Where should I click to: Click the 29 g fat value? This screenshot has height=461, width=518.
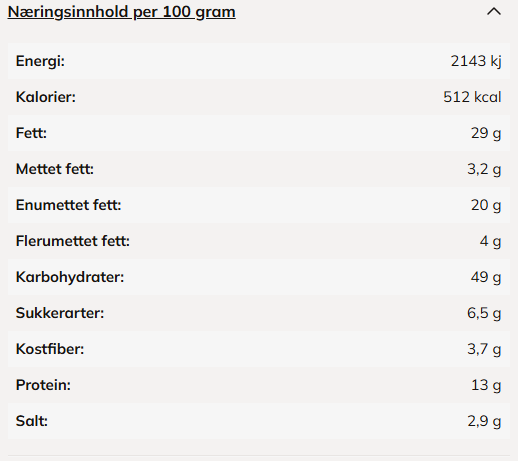(486, 133)
